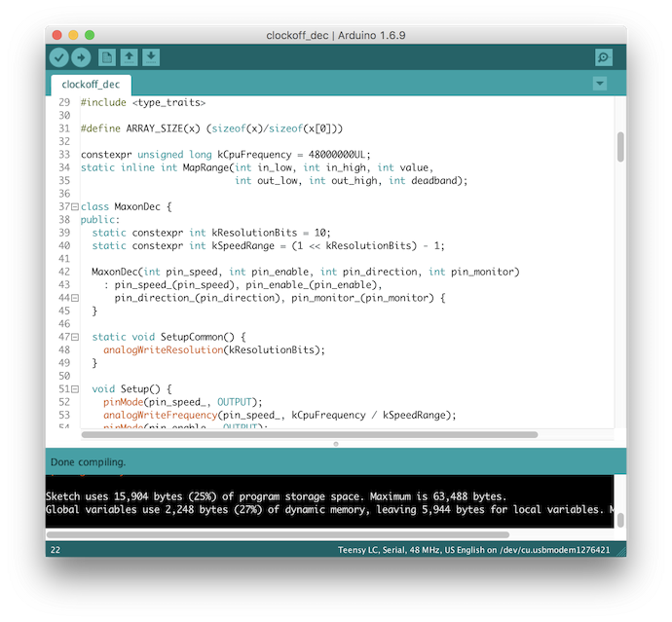Click on '#define ARRAY_SIZE(x)' line
The height and width of the screenshot is (622, 672).
click(x=211, y=128)
